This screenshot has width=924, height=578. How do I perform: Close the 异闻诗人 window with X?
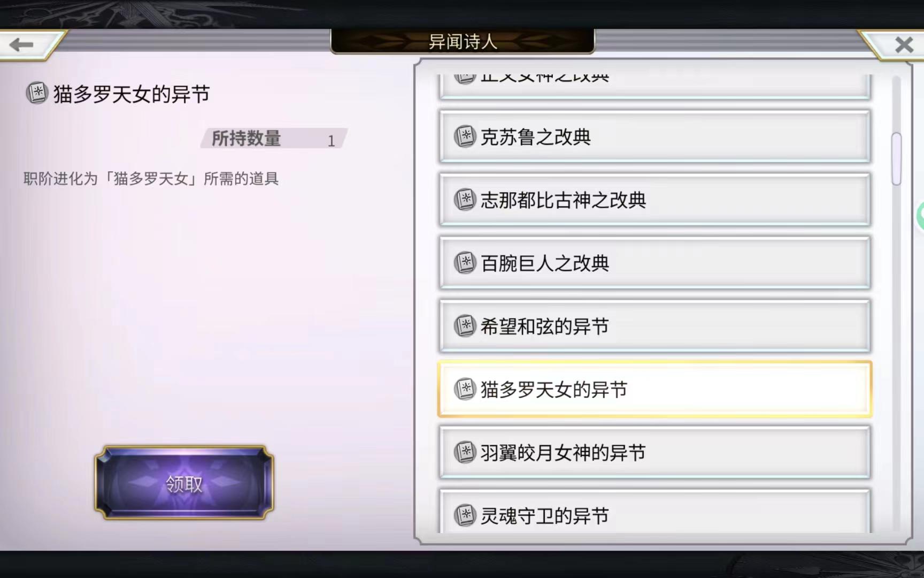(x=904, y=44)
